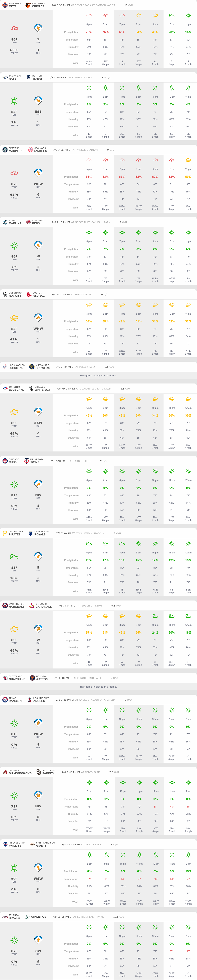The height and width of the screenshot is (980, 197).
Task: Click the storm summary icon above 87° for Mariners-Yankees
Action: coord(14,173)
